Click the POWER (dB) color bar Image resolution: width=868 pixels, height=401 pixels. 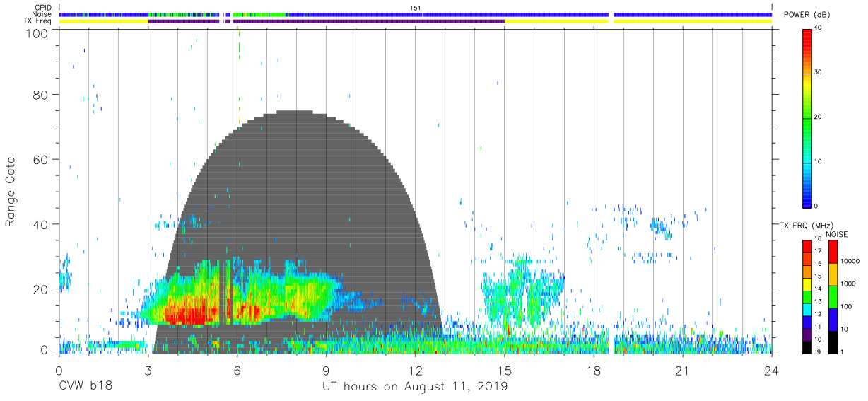point(807,117)
